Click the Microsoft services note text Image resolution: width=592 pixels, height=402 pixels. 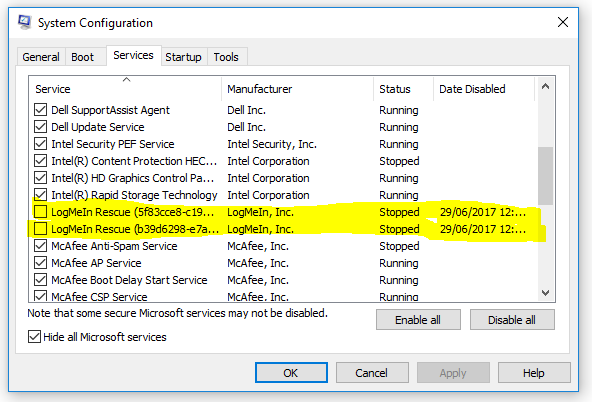coord(177,313)
